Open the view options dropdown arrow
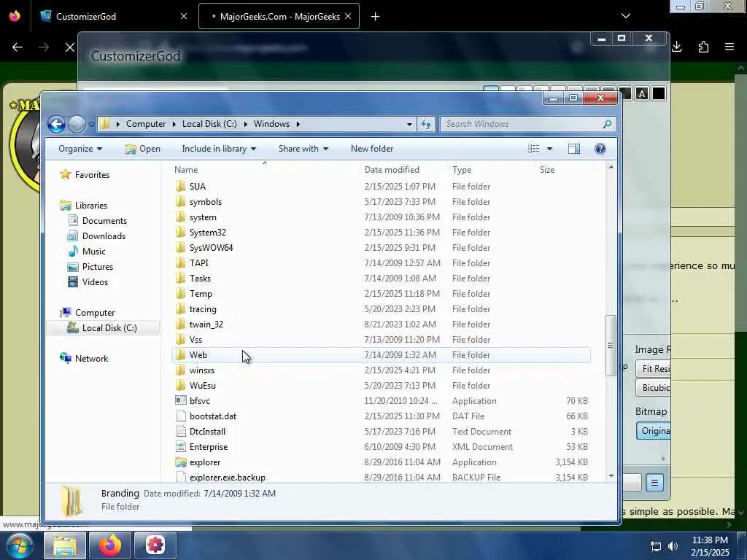The height and width of the screenshot is (560, 747). point(549,149)
